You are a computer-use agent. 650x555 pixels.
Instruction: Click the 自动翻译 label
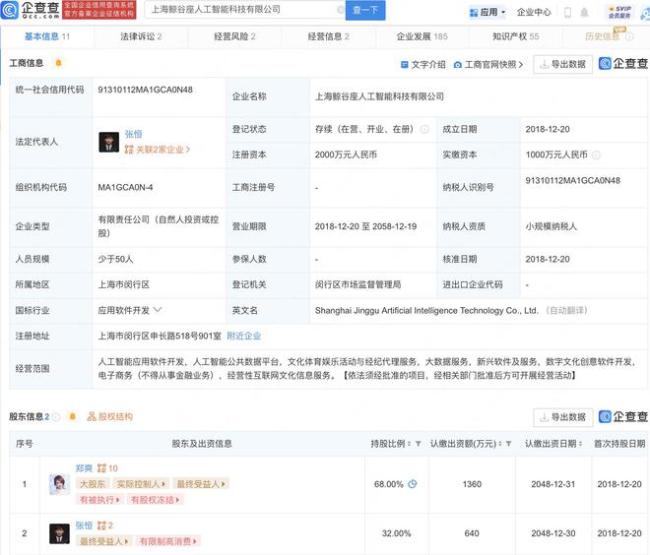(566, 310)
